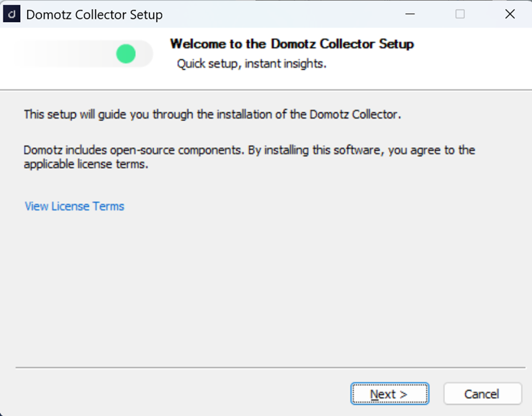Click the 'Domotz Collector Setup' window title
This screenshot has height=416, width=532.
(95, 15)
